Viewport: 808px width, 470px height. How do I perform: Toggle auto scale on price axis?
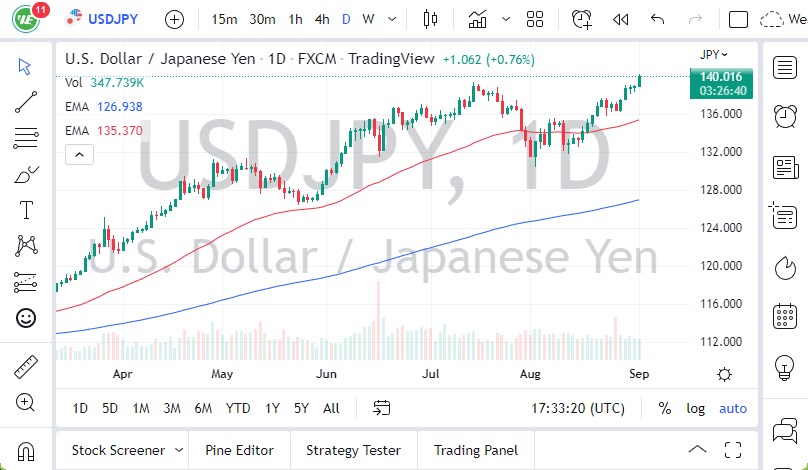733,408
